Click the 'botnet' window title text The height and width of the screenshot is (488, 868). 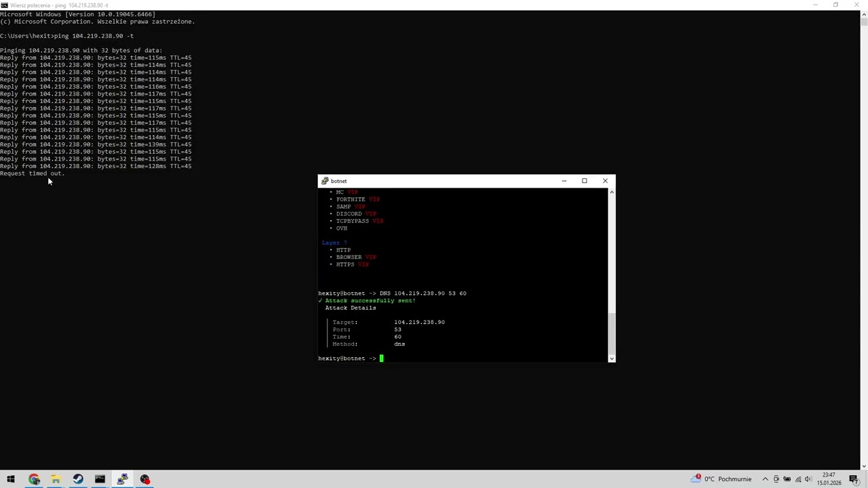(x=338, y=181)
